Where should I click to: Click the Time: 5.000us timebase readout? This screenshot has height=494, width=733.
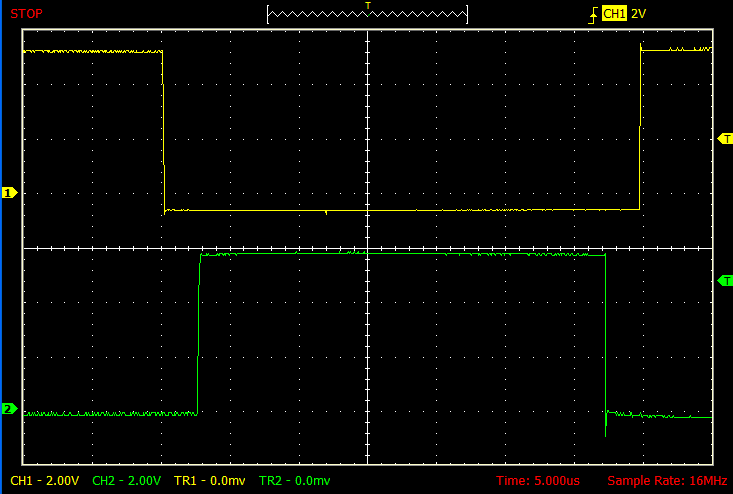538,480
